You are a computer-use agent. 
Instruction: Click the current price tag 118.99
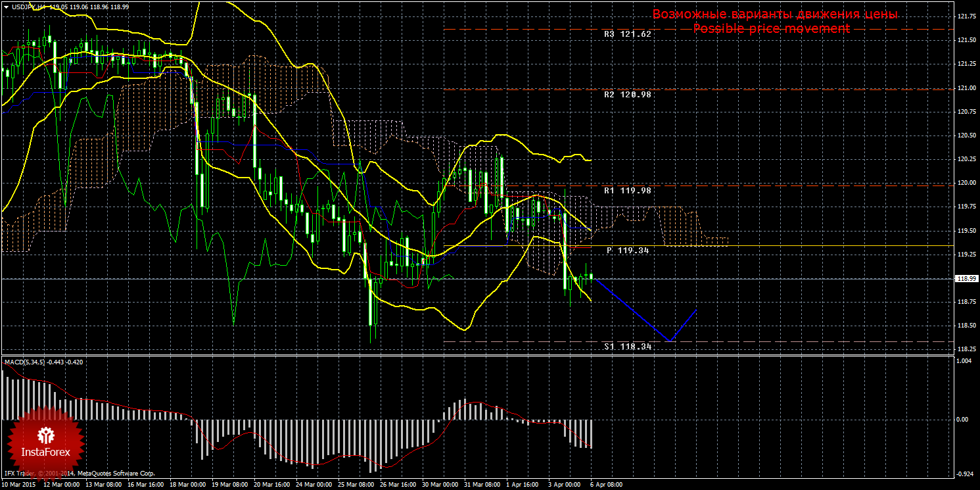[966, 279]
